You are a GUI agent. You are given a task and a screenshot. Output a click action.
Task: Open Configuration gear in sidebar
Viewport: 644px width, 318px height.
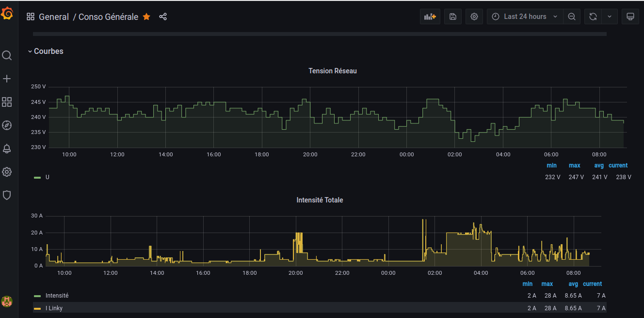pos(7,172)
